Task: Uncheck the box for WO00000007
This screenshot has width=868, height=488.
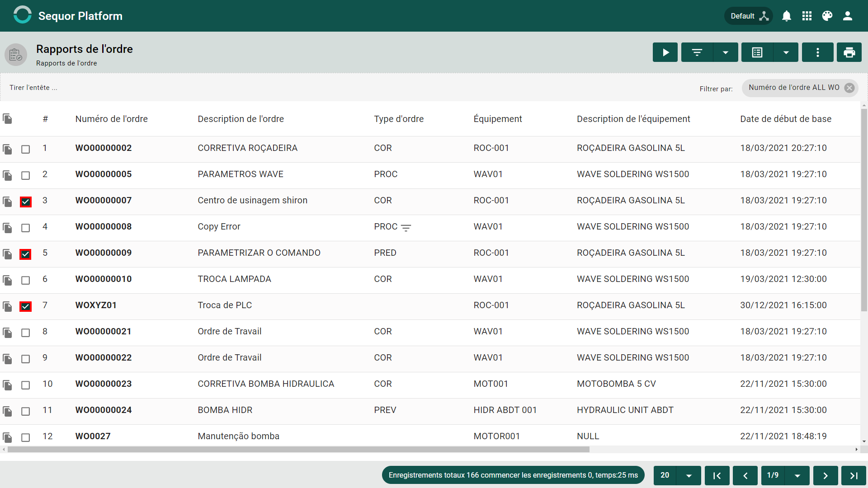Action: coord(26,202)
